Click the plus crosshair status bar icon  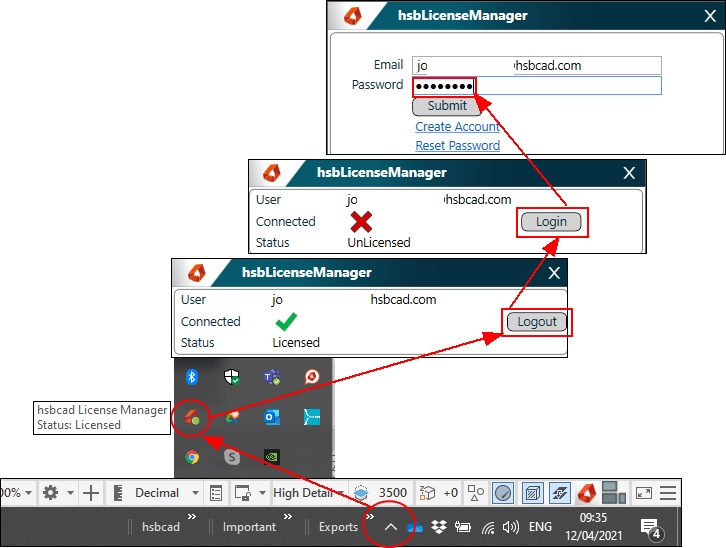click(x=91, y=493)
